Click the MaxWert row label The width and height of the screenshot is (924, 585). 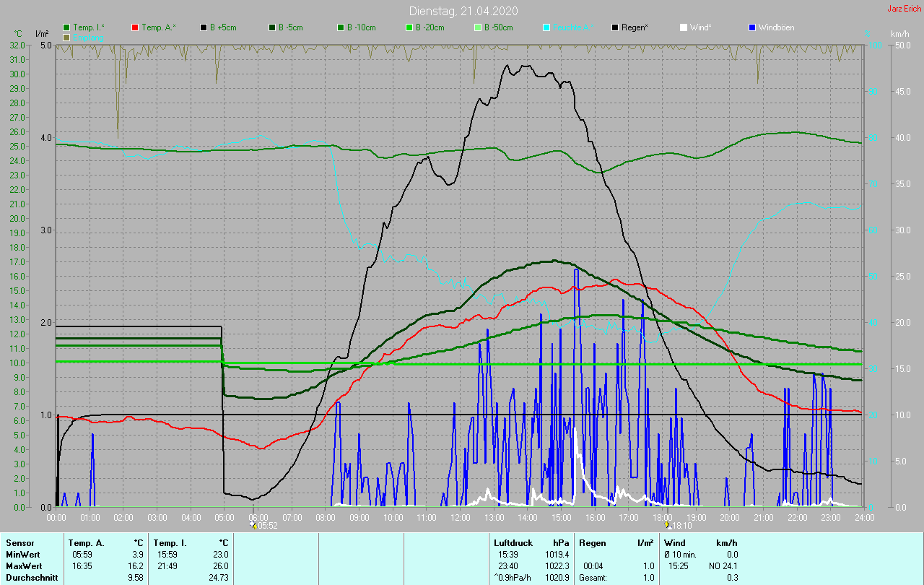pos(24,566)
